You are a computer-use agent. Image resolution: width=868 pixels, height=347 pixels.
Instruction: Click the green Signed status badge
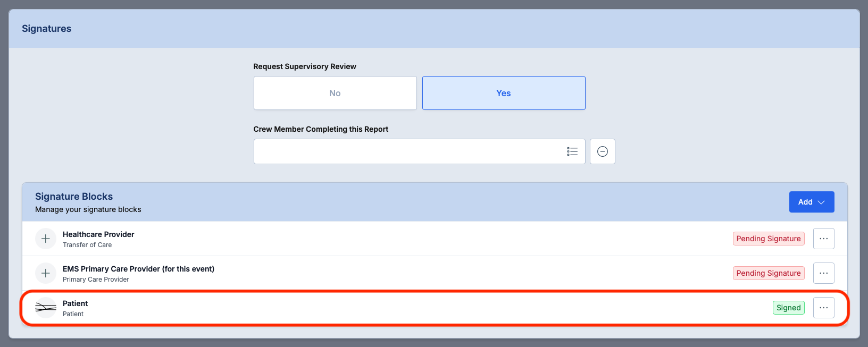click(x=788, y=308)
